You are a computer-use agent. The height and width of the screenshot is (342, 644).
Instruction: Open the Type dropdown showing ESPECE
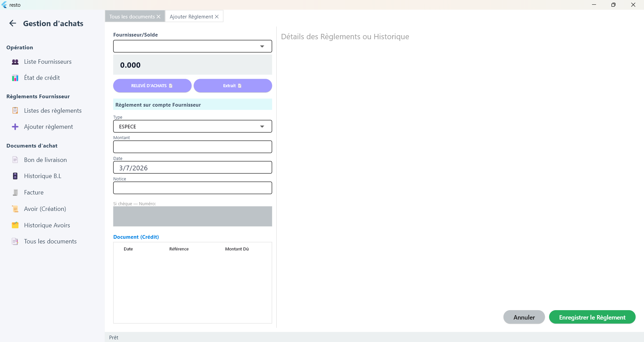click(193, 126)
